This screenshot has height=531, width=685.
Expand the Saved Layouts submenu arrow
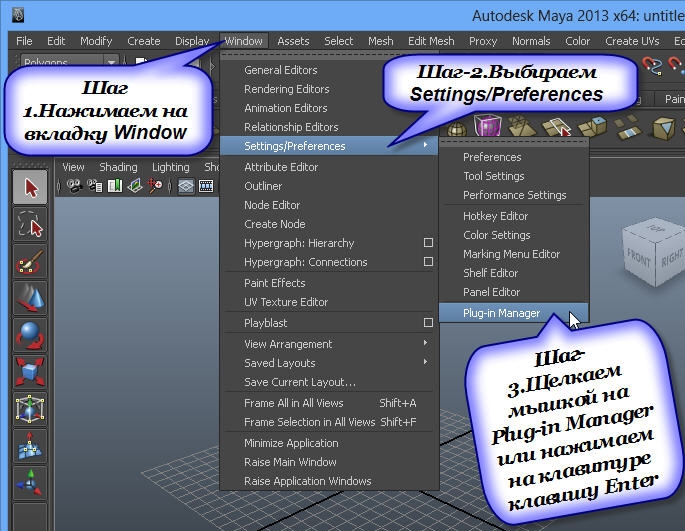click(426, 362)
